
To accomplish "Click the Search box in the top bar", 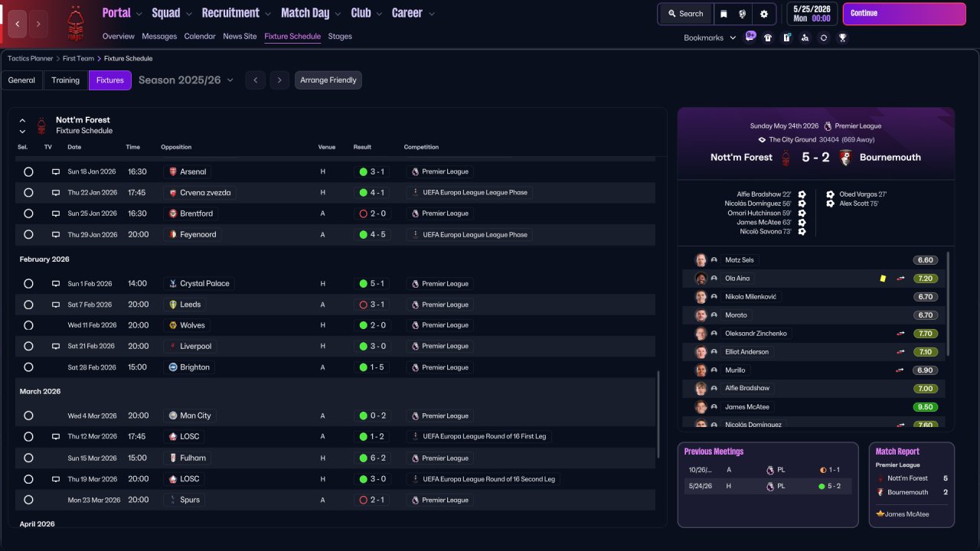I will [x=684, y=14].
